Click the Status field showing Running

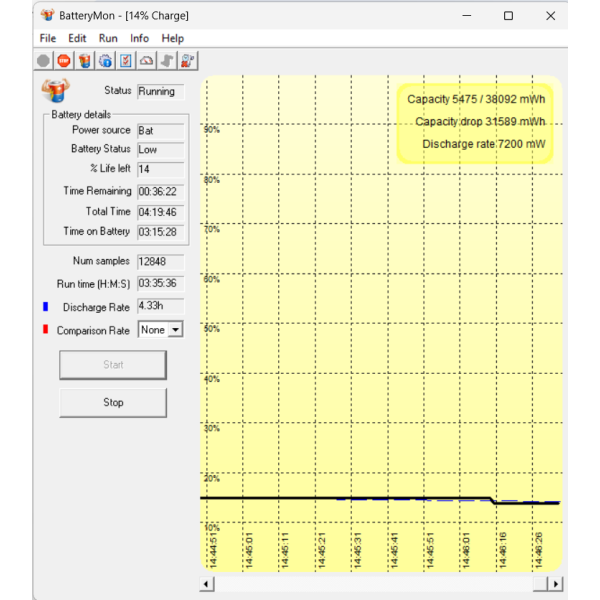pos(161,91)
